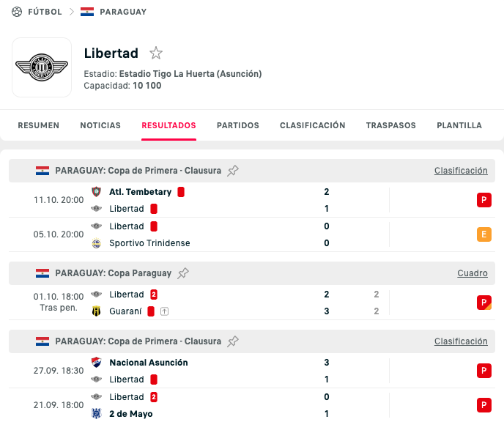Screen dimensions: 504x422
Task: Click the 2 de Mayo team crest
Action: pos(96,414)
